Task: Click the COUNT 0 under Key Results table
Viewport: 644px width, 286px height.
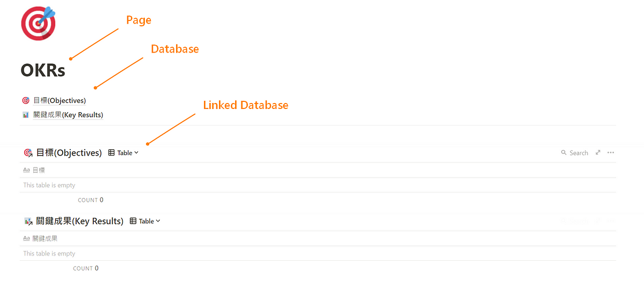Action: (x=86, y=268)
